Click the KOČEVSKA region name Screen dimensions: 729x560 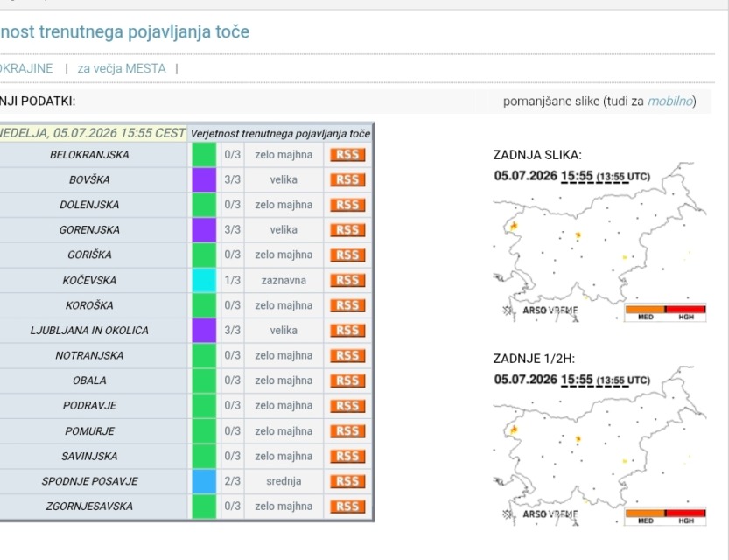[x=89, y=280]
